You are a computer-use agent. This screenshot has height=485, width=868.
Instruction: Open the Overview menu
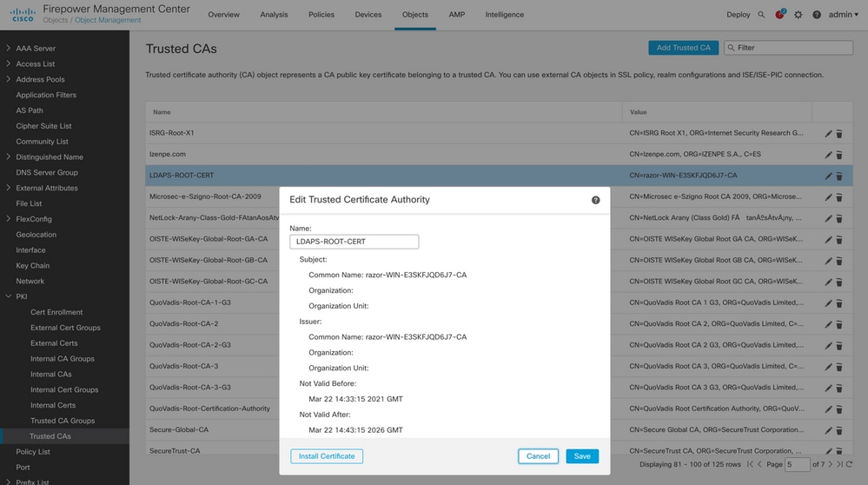pyautogui.click(x=223, y=15)
